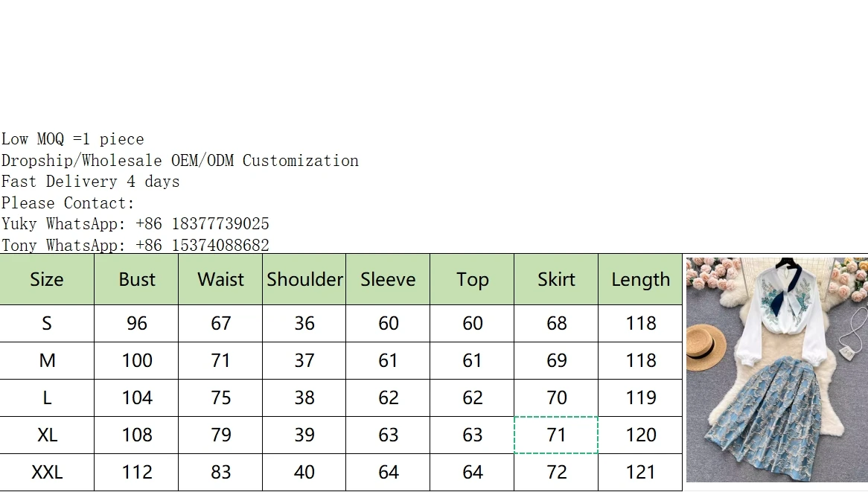This screenshot has height=492, width=868.
Task: Select the XL skirt cell showing 71
Action: [556, 435]
